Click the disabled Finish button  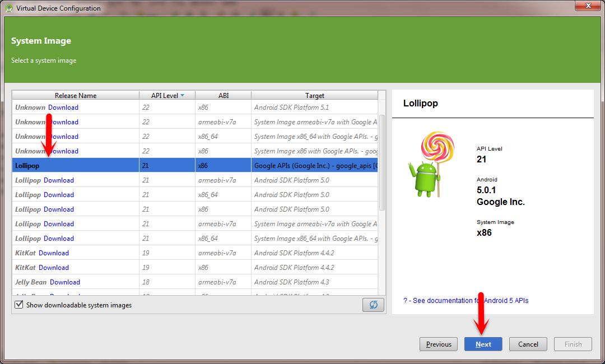tap(573, 344)
